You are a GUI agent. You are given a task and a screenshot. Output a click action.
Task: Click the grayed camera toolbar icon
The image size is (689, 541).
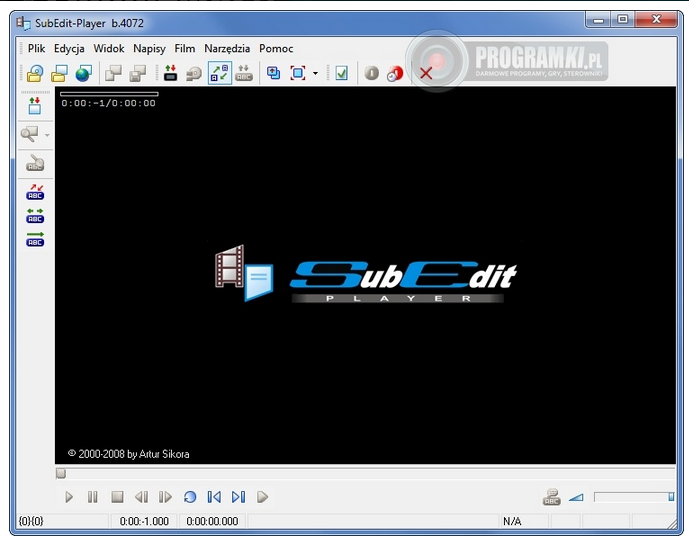194,73
